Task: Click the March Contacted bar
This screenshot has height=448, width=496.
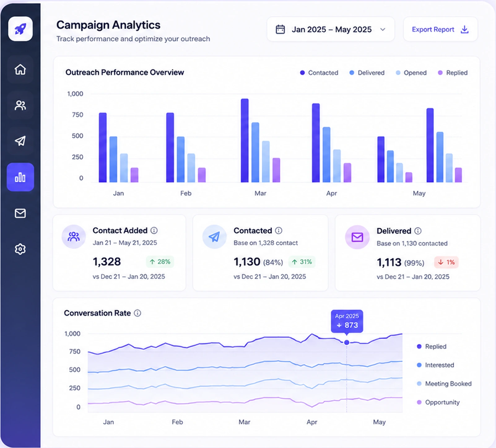Action: click(245, 140)
